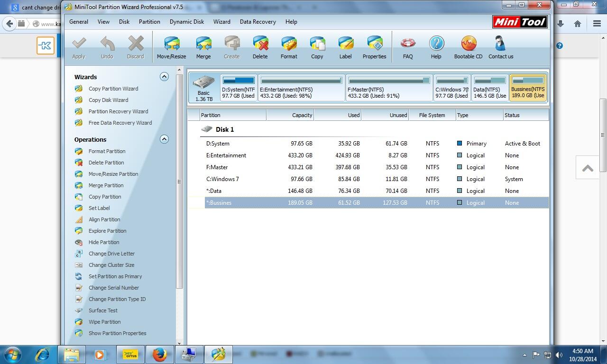Click the Undo toolbar icon
The image size is (607, 364).
click(107, 47)
